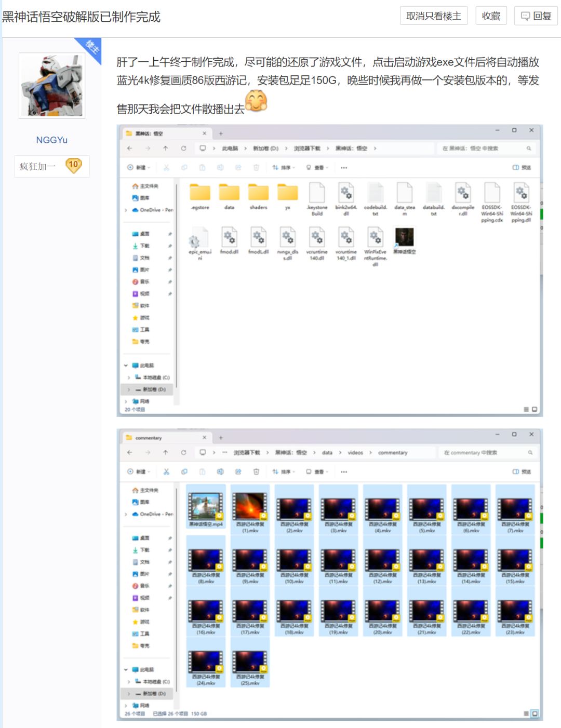Screen dimensions: 561x728
Task: Click the 回复 reply button
Action: [x=536, y=16]
